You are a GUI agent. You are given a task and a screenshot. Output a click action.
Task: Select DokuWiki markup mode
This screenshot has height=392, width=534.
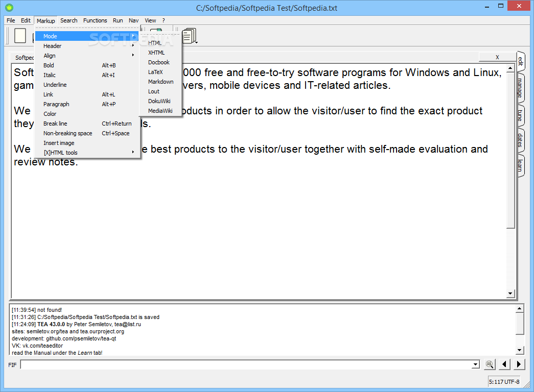[160, 101]
